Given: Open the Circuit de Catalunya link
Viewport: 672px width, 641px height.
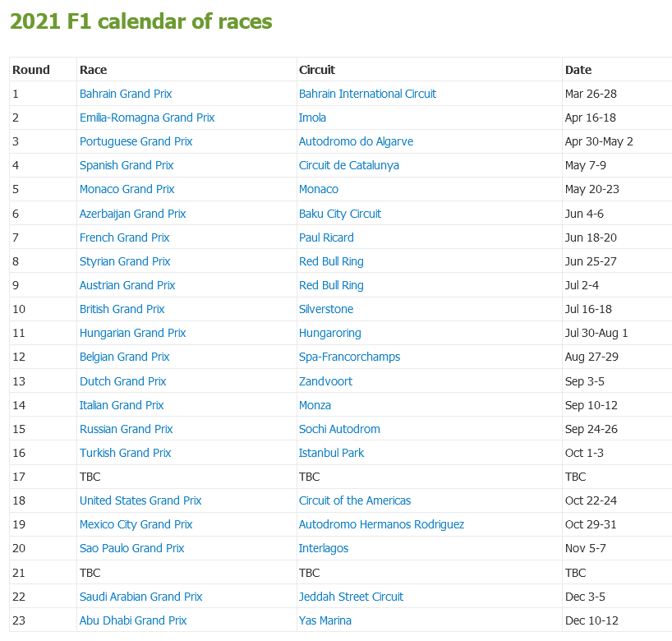Looking at the screenshot, I should click(x=349, y=165).
